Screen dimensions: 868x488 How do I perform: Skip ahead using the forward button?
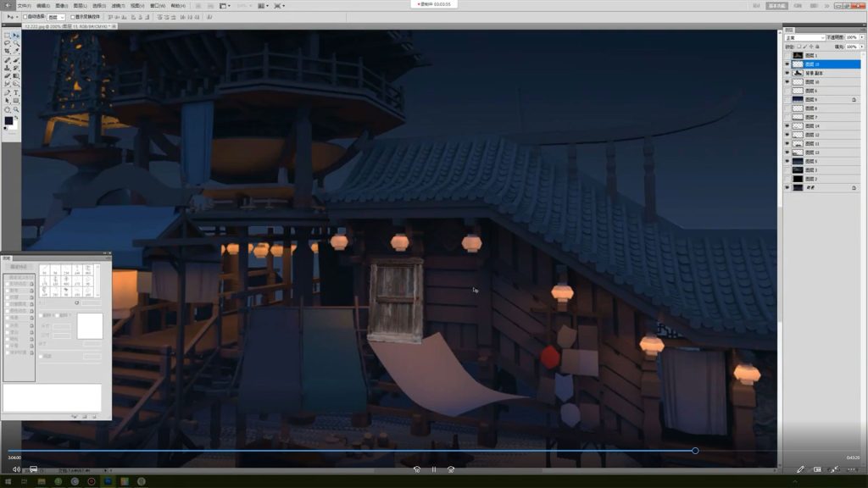[451, 469]
